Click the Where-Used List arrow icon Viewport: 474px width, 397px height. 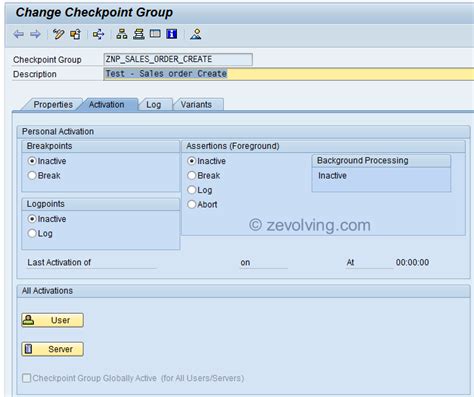pyautogui.click(x=98, y=34)
